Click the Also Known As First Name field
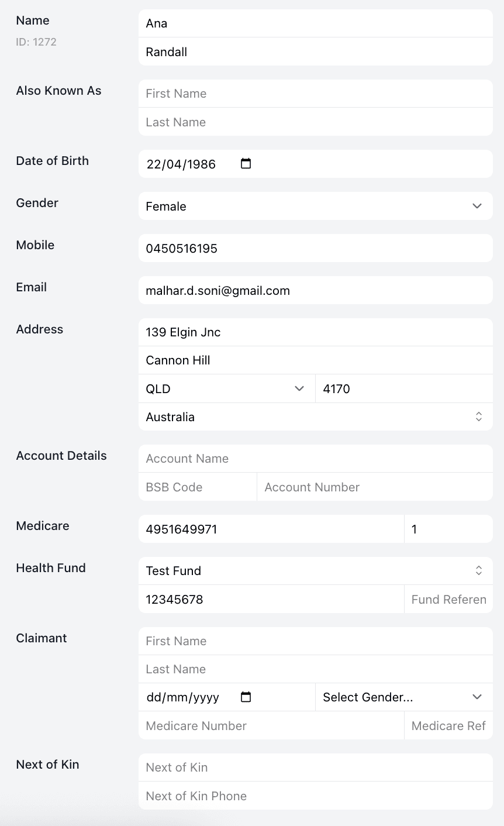Screen dimensions: 504x826 pos(315,94)
